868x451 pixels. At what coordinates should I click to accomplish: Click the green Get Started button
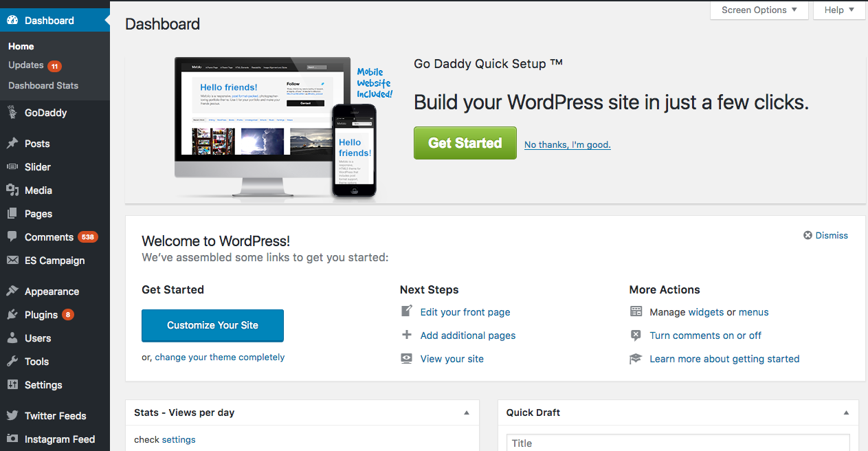(x=465, y=143)
